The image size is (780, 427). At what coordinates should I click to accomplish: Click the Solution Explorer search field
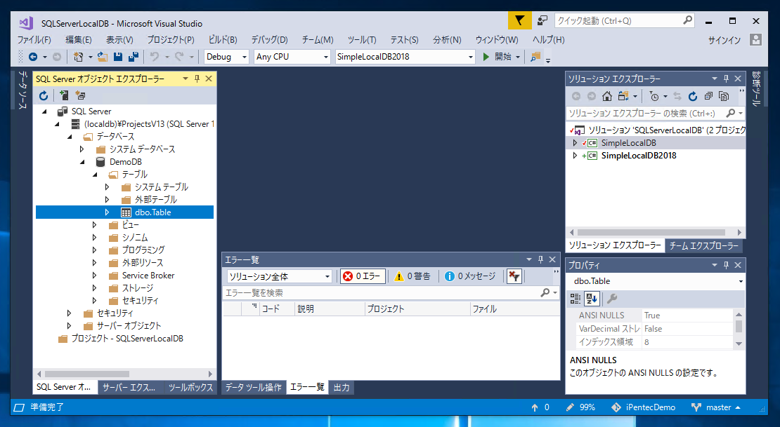pos(655,113)
